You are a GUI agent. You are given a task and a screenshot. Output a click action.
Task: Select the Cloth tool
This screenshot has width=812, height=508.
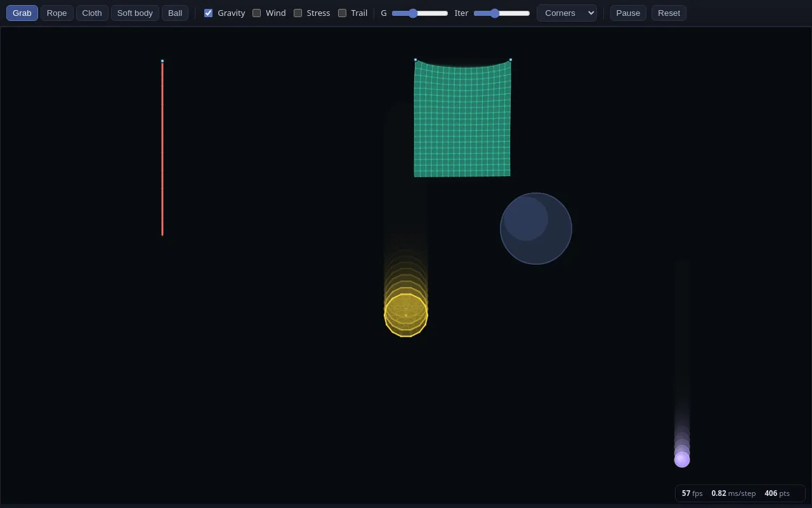click(92, 13)
